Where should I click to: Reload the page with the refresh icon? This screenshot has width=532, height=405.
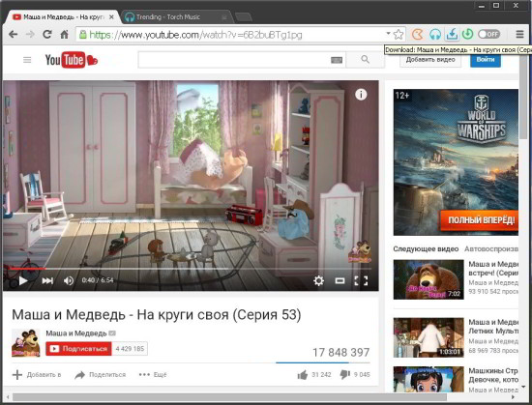click(x=46, y=34)
